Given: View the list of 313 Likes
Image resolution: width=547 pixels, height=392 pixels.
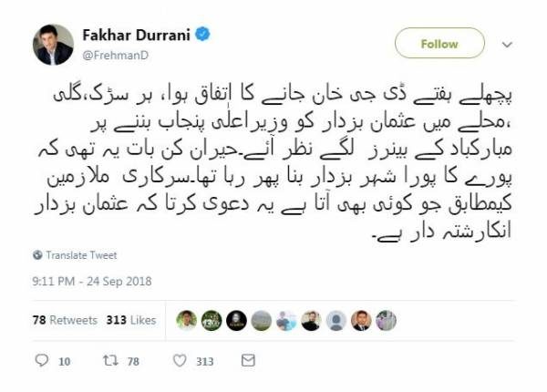Looking at the screenshot, I should (131, 320).
